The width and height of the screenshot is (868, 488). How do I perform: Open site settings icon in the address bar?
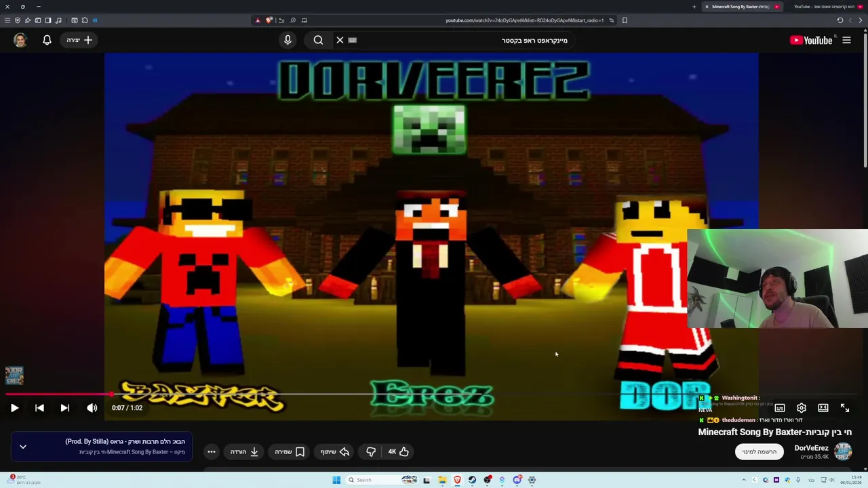pyautogui.click(x=611, y=20)
